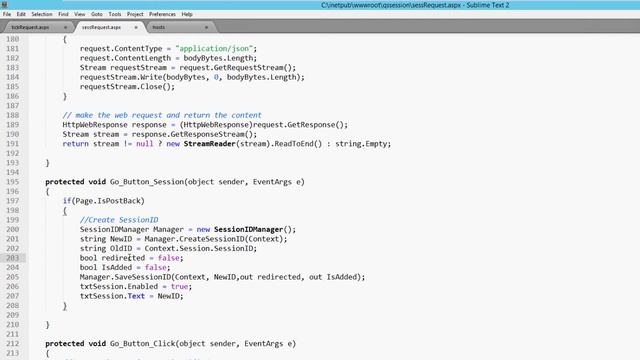Image resolution: width=640 pixels, height=360 pixels.
Task: Click requestStream.Write on line 184
Action: pyautogui.click(x=121, y=77)
